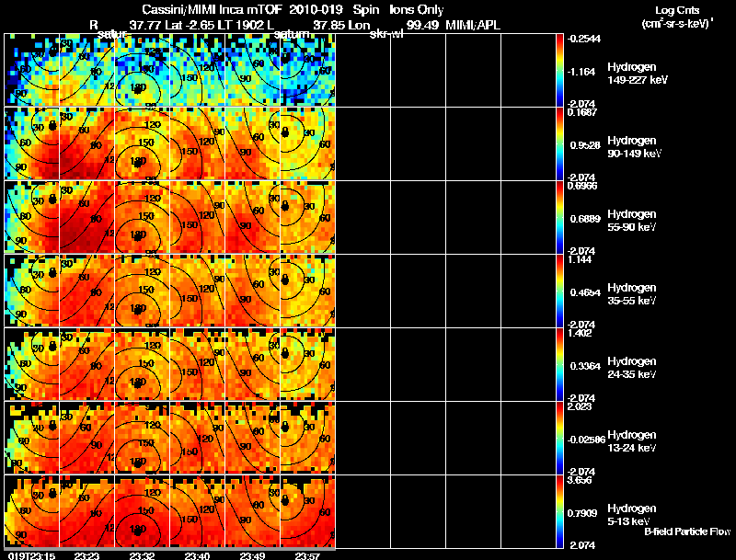Click the '23:40' time axis label
The width and height of the screenshot is (736, 560).
click(197, 555)
